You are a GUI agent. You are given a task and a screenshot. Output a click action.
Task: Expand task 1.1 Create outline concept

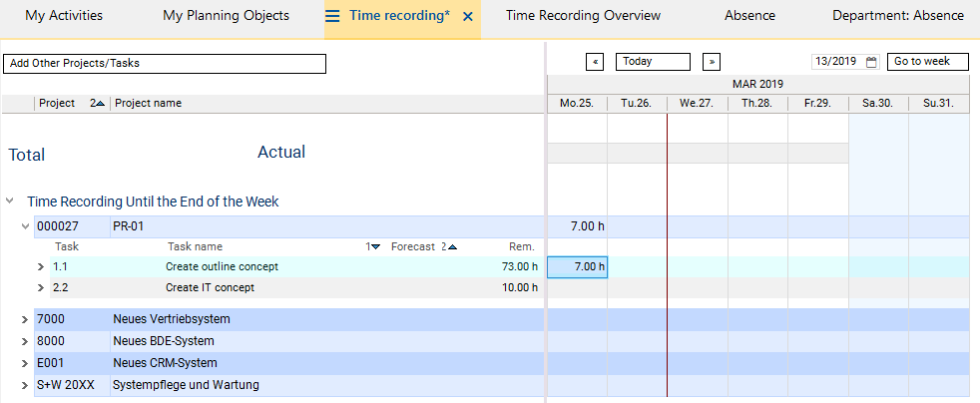coord(41,266)
